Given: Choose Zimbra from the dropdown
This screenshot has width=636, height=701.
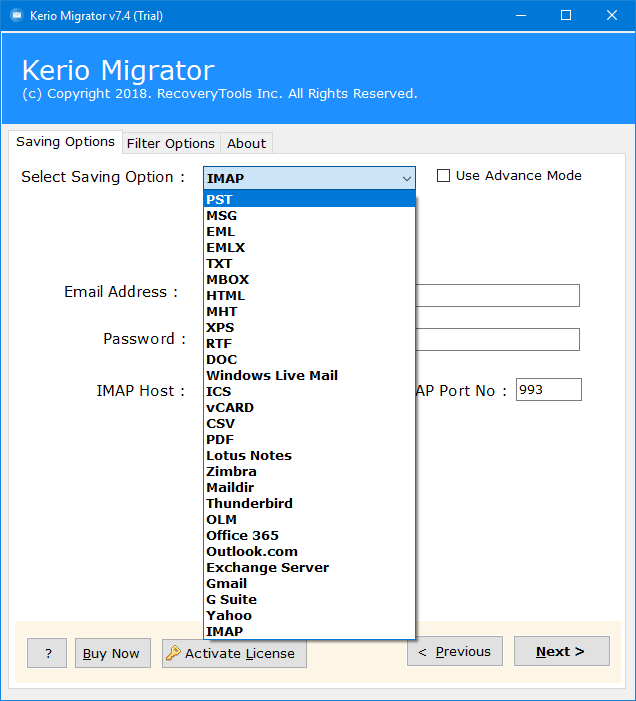Looking at the screenshot, I should tap(309, 472).
